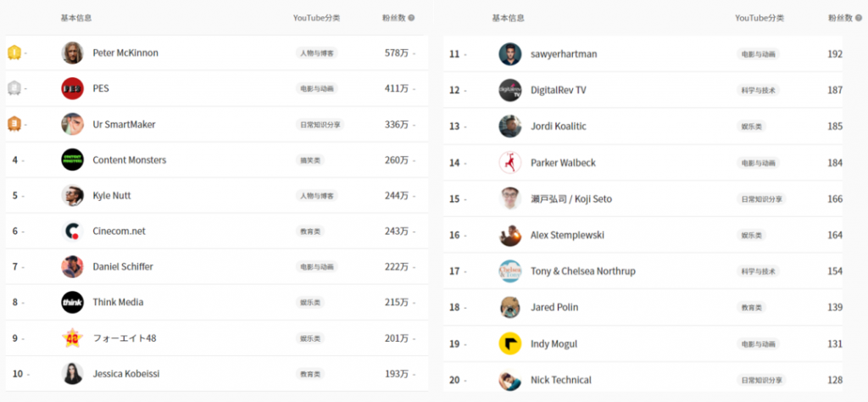The width and height of the screenshot is (868, 402).
Task: Click 科学与技术 tag for DigitalRev TV
Action: coord(757,90)
